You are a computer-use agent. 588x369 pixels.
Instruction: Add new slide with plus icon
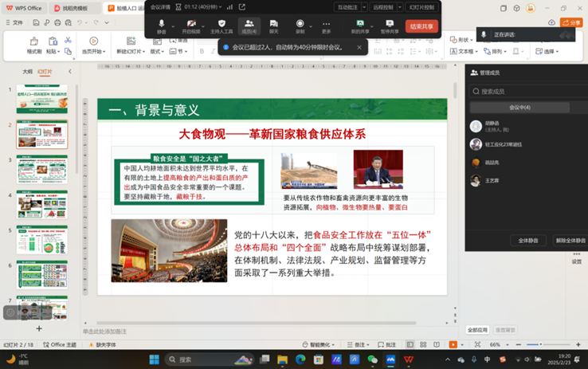click(39, 328)
